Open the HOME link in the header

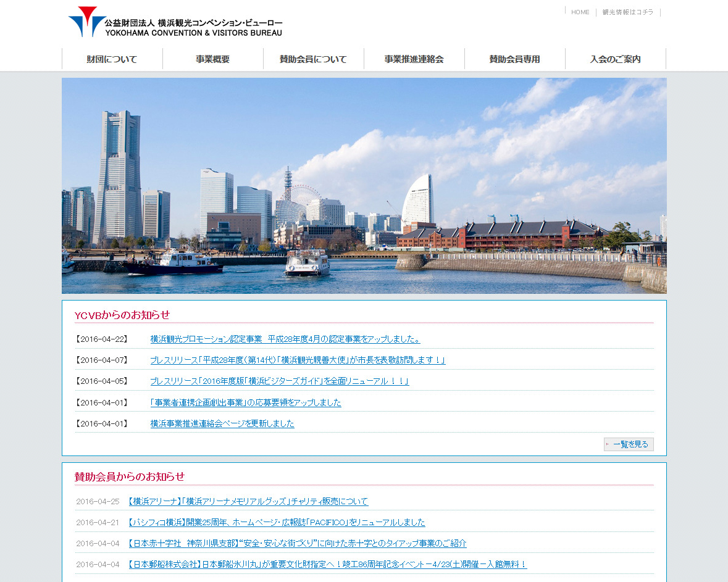pos(580,12)
